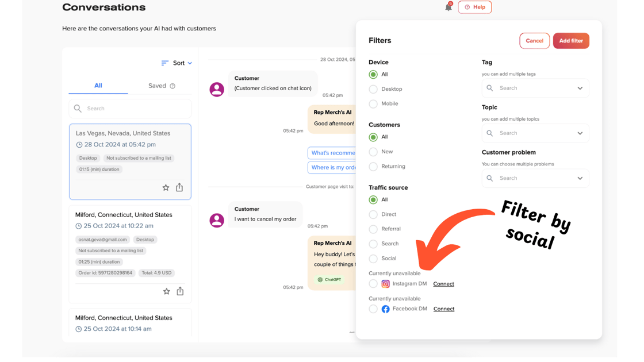Image resolution: width=644 pixels, height=362 pixels.
Task: Expand the Tag dropdown chevron
Action: [580, 88]
